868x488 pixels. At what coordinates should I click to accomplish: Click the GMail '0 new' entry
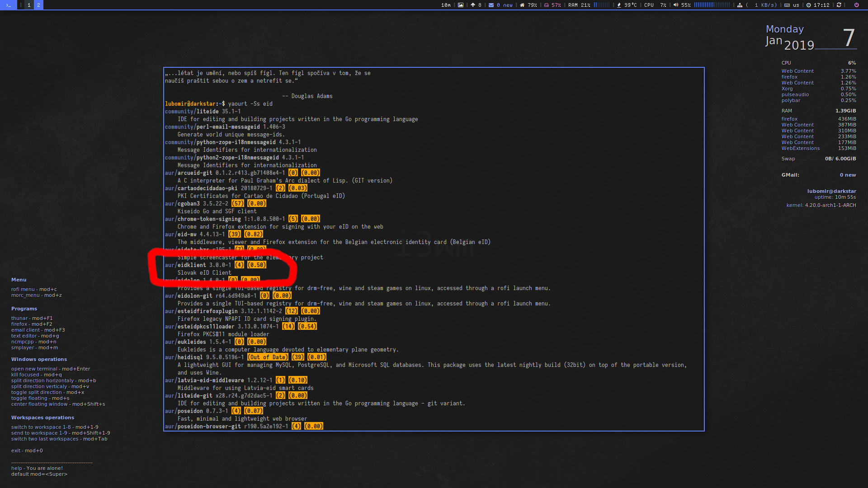(x=819, y=175)
